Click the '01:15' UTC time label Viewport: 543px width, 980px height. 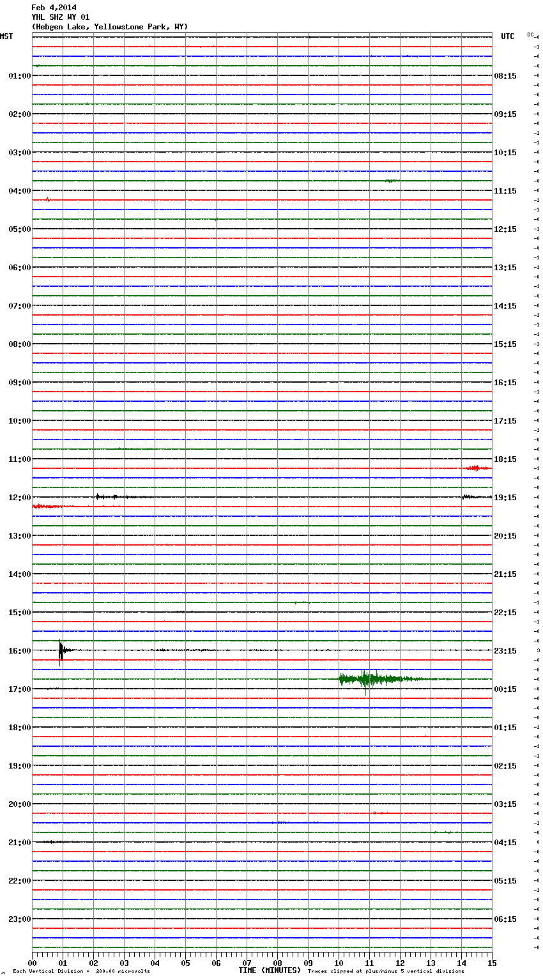coord(505,728)
